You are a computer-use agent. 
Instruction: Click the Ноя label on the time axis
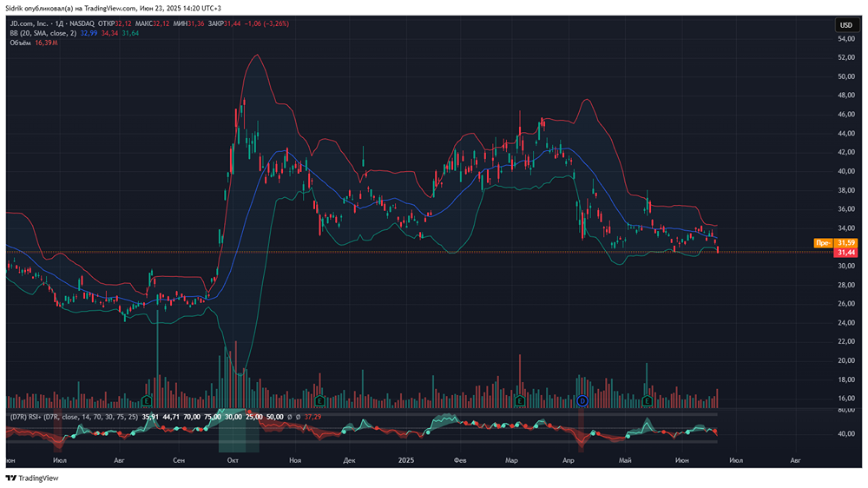(295, 460)
